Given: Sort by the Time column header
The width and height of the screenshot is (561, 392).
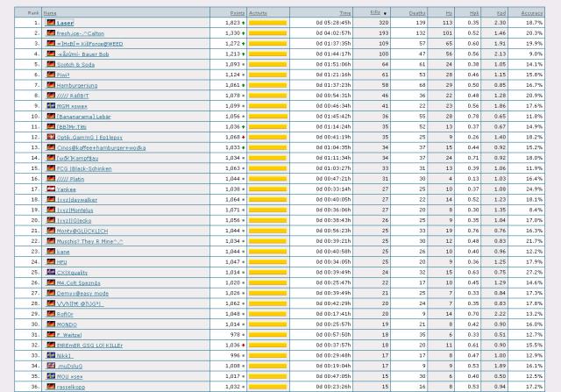Looking at the screenshot, I should coord(344,13).
